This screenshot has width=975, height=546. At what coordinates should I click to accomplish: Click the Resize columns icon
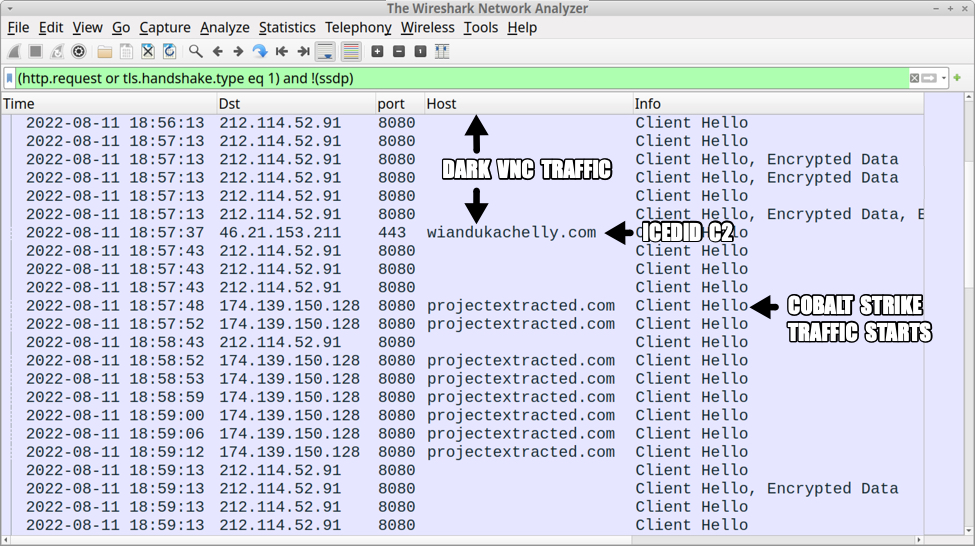coord(442,51)
